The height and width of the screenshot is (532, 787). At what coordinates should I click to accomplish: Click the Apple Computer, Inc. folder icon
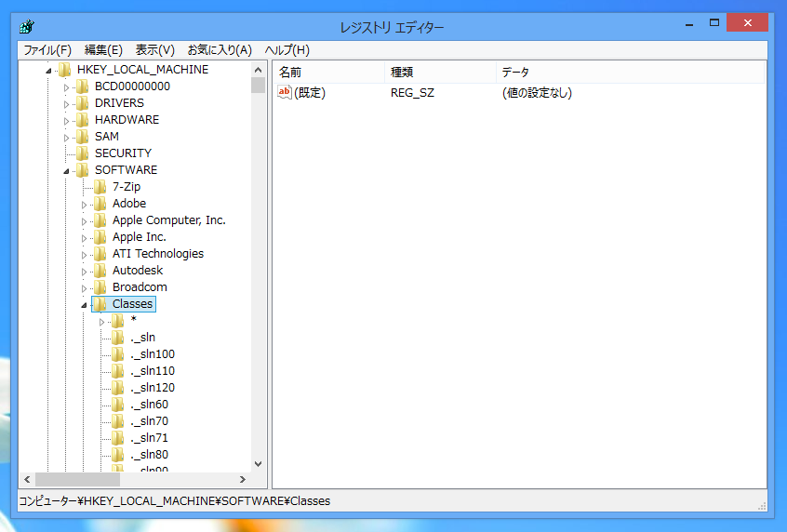coord(100,220)
